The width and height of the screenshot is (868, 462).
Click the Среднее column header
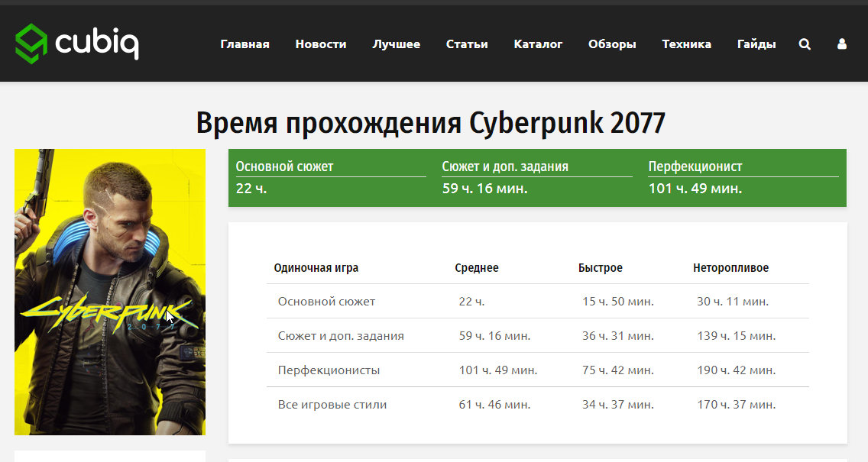(477, 268)
